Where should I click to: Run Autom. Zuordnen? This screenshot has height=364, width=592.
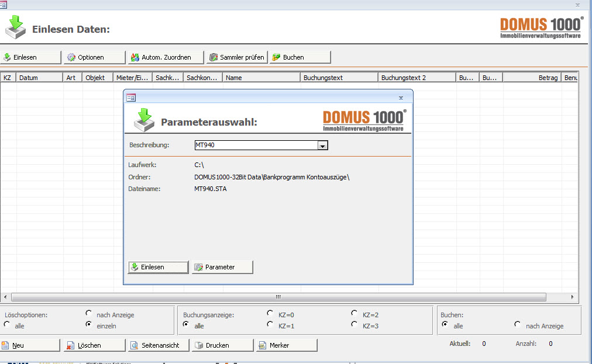pos(166,57)
